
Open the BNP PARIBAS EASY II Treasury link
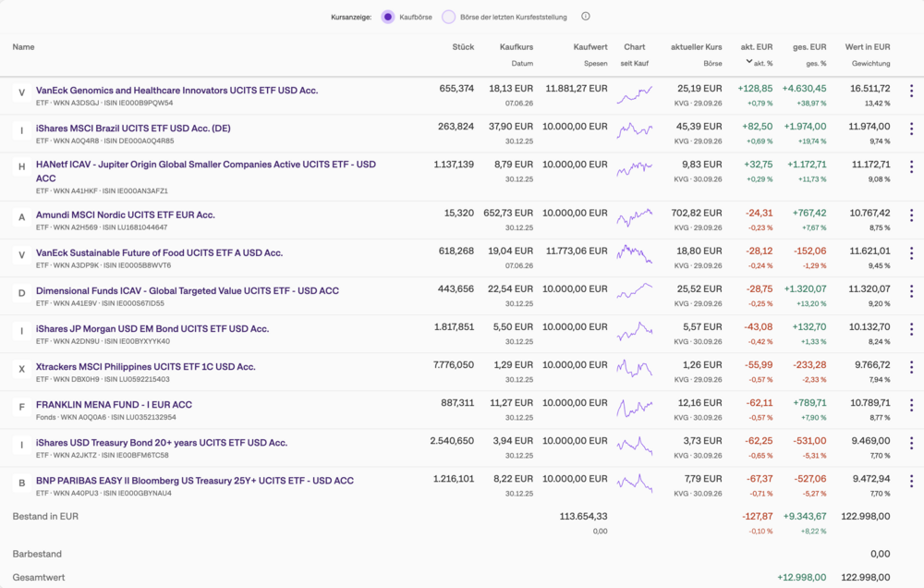click(x=195, y=481)
